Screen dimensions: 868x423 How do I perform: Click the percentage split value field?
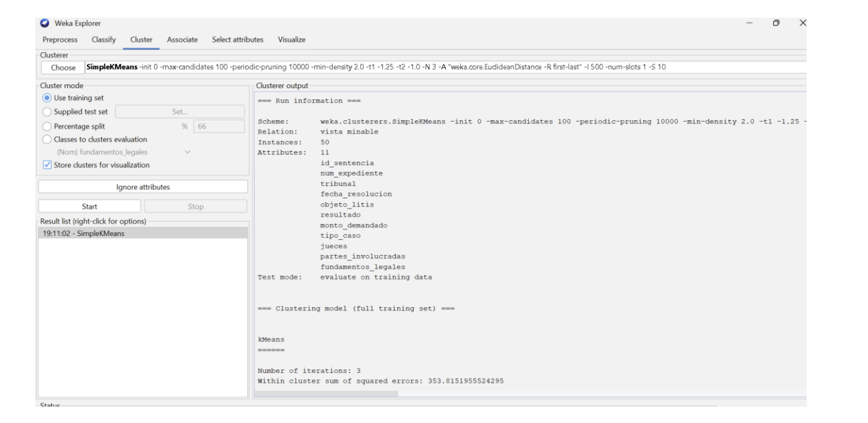coord(219,126)
